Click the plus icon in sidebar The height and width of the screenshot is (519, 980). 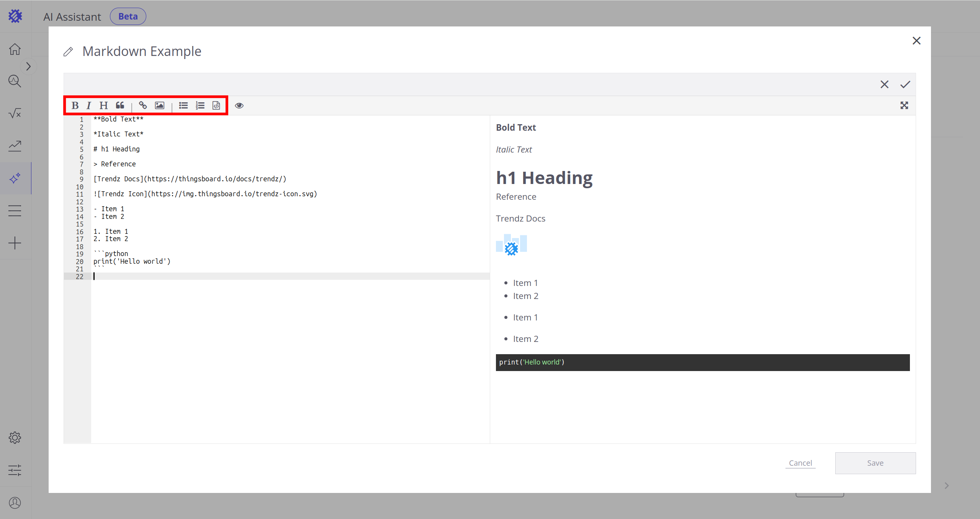(x=15, y=243)
